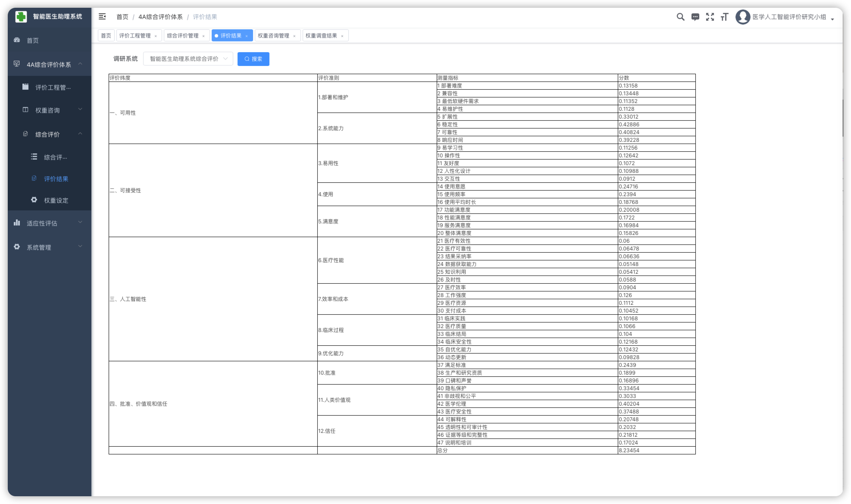Screen dimensions: 851x504
Task: Click the gear icon beside 权重设定
Action: pyautogui.click(x=34, y=200)
